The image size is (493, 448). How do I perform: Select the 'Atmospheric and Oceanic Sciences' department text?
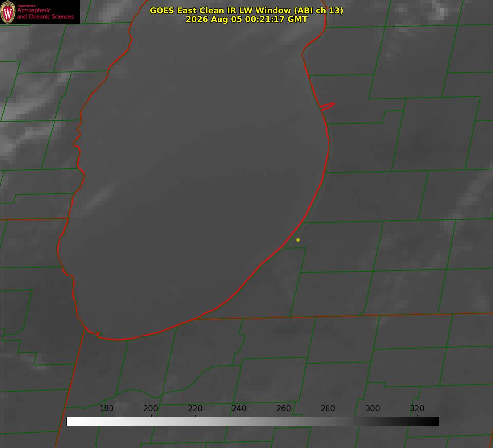(45, 13)
